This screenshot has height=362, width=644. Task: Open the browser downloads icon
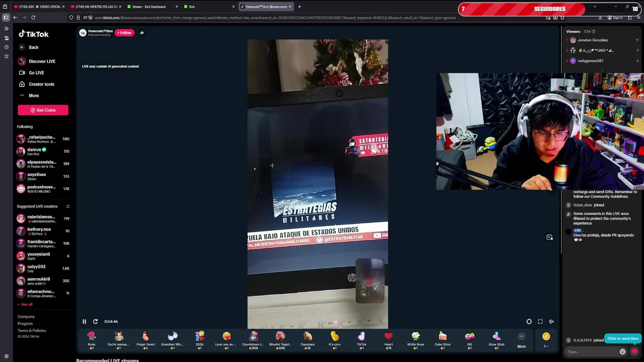point(600,18)
